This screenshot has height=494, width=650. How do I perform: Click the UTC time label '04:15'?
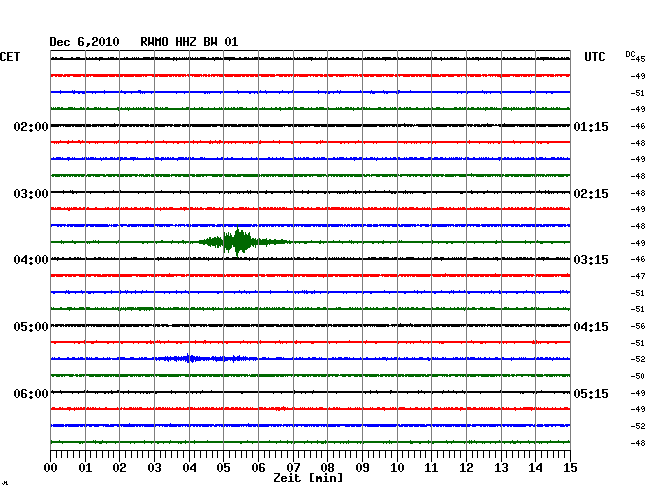point(591,327)
